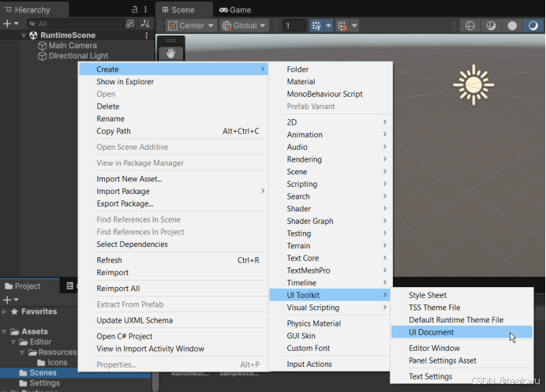Select the Icons folder
Viewport: 546px width, 392px height.
[x=52, y=362]
